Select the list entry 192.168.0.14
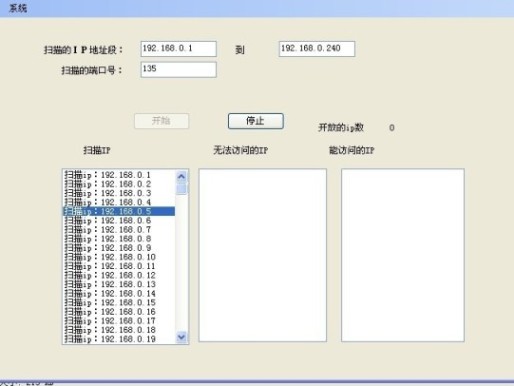The height and width of the screenshot is (386, 514). click(119, 293)
